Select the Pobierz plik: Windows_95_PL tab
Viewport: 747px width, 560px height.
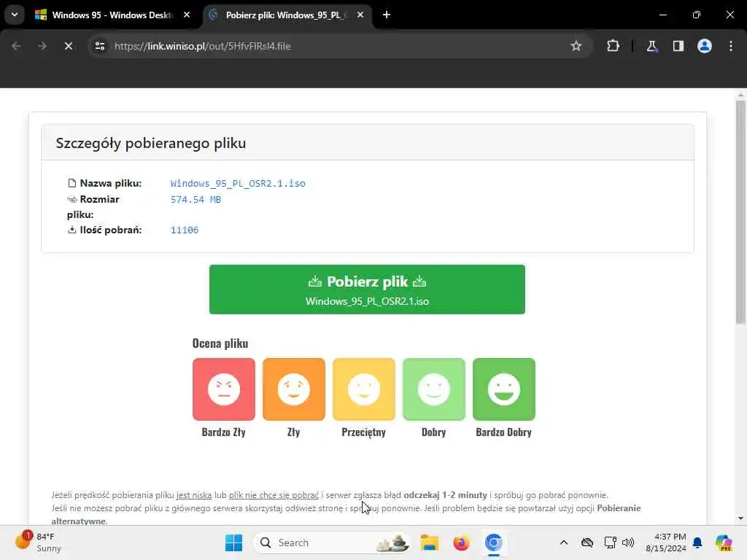click(x=287, y=15)
